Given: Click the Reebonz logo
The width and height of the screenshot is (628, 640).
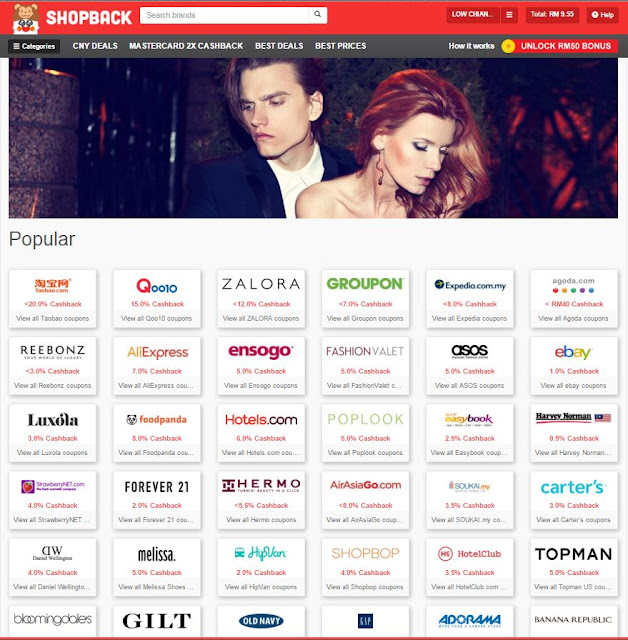Looking at the screenshot, I should [53, 352].
